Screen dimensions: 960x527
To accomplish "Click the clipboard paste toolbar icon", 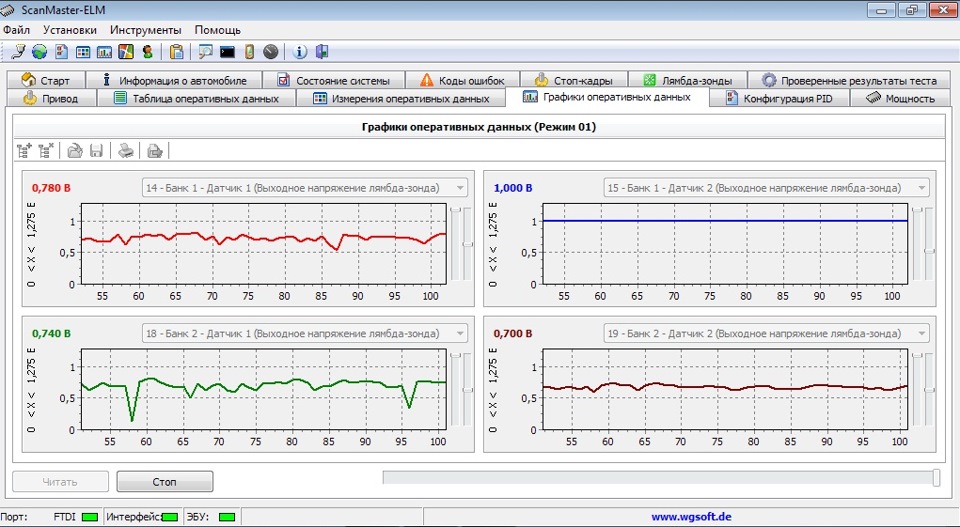I will [176, 51].
